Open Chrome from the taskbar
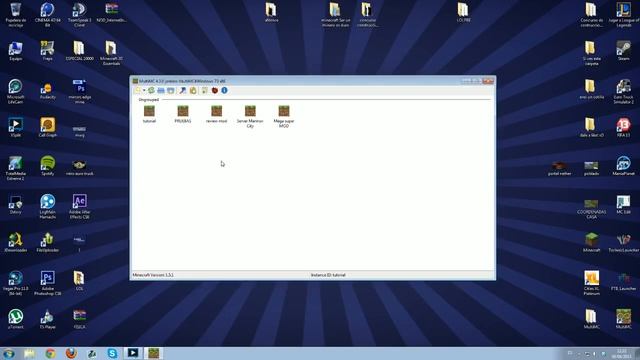 (x=50, y=353)
